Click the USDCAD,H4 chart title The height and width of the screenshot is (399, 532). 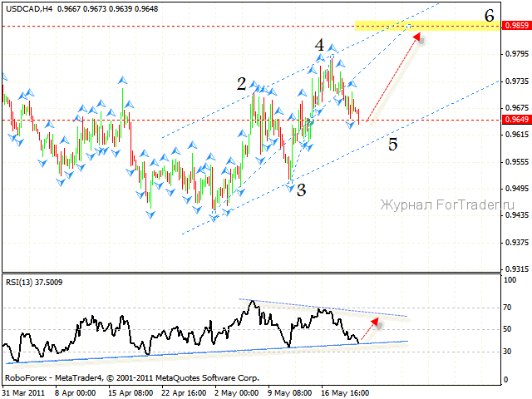pos(28,7)
